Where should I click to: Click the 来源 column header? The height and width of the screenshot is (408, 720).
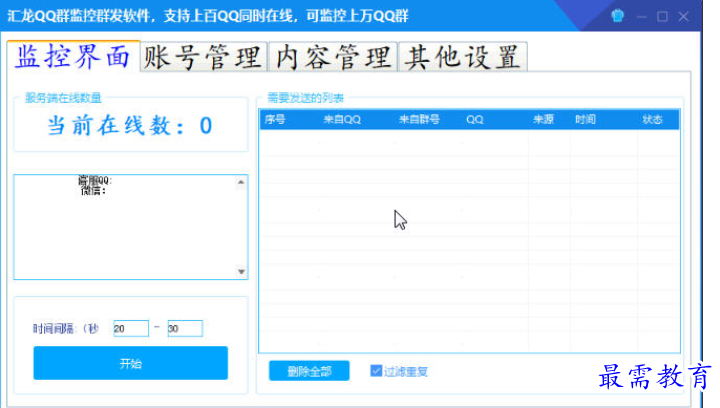click(543, 119)
